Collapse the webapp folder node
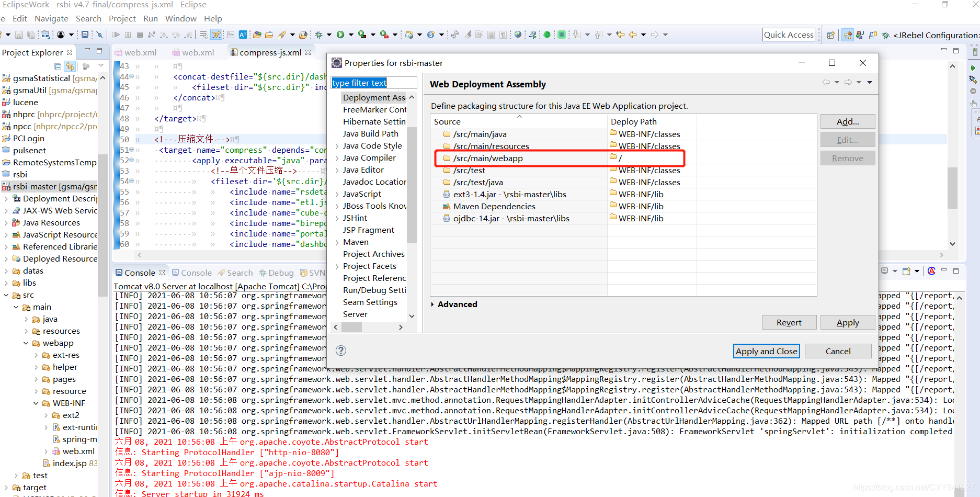This screenshot has height=497, width=980. (x=26, y=343)
